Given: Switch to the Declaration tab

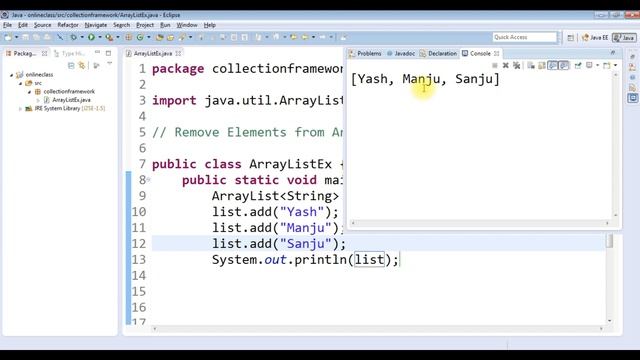Looking at the screenshot, I should pos(438,53).
